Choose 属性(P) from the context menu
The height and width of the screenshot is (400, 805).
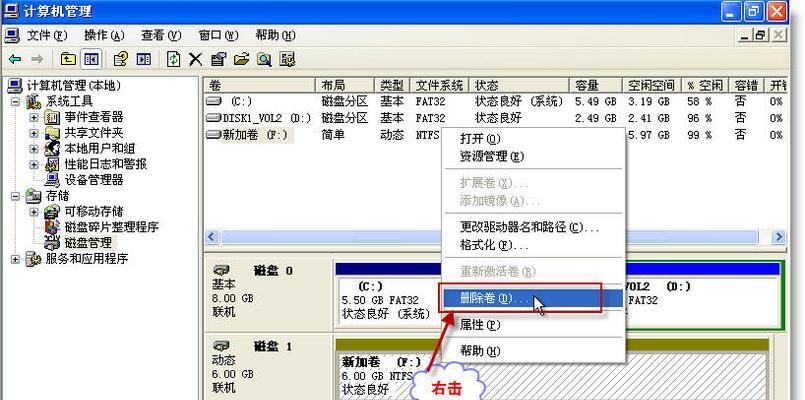(533, 325)
